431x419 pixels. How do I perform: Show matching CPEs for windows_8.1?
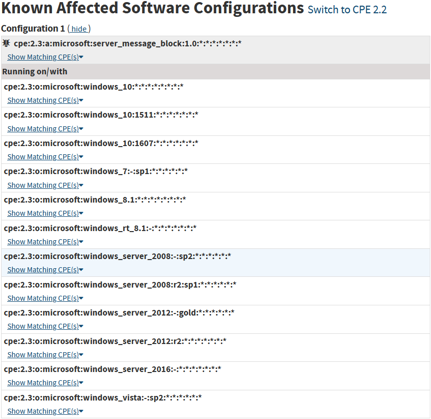coord(45,213)
